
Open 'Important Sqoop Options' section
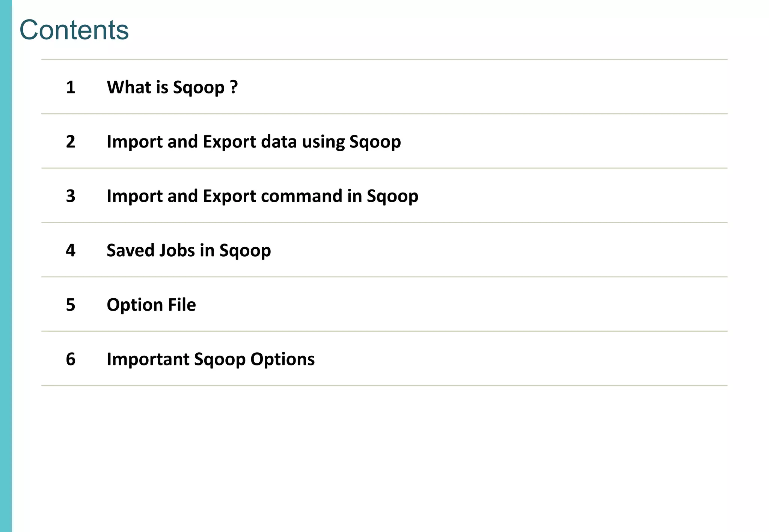210,359
